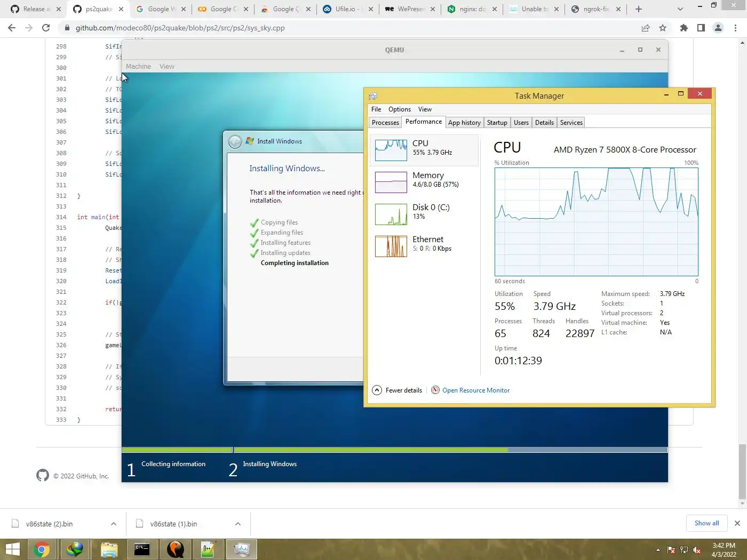
Task: Click the GitHub logo in page footer
Action: click(43, 475)
